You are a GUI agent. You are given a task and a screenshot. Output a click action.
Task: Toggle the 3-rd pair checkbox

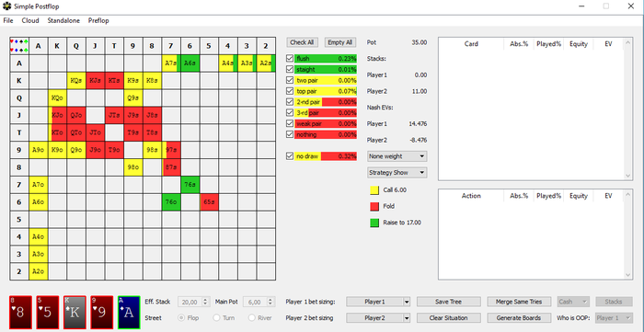[x=290, y=113]
